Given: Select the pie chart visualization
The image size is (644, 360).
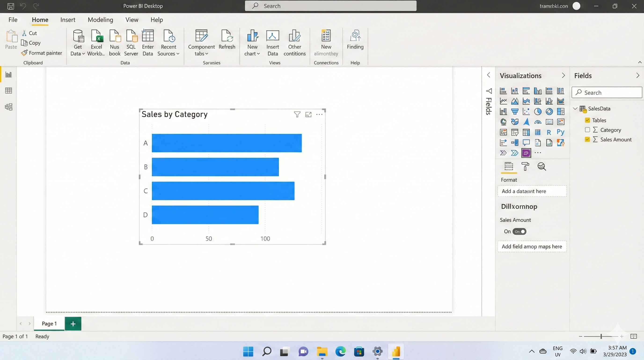Looking at the screenshot, I should [x=538, y=111].
